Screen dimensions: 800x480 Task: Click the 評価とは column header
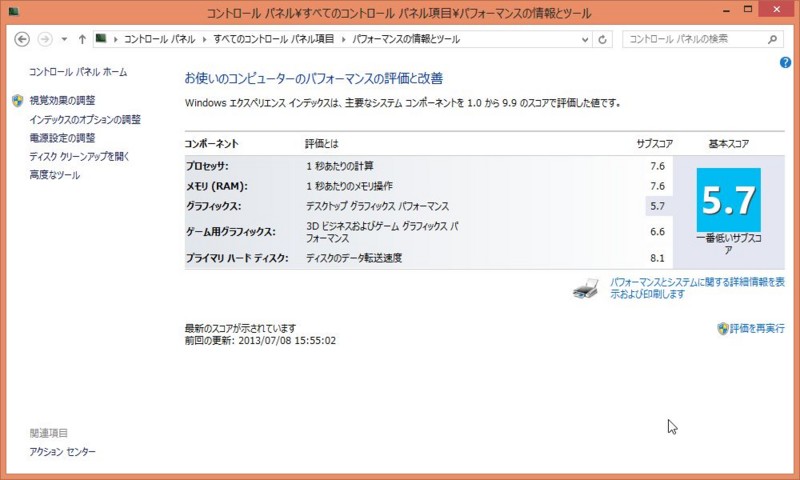[321, 144]
